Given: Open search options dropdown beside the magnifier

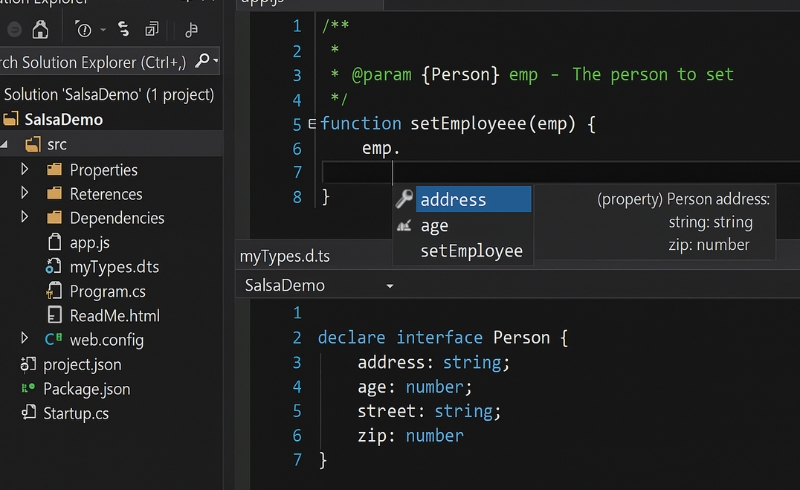Looking at the screenshot, I should [216, 61].
